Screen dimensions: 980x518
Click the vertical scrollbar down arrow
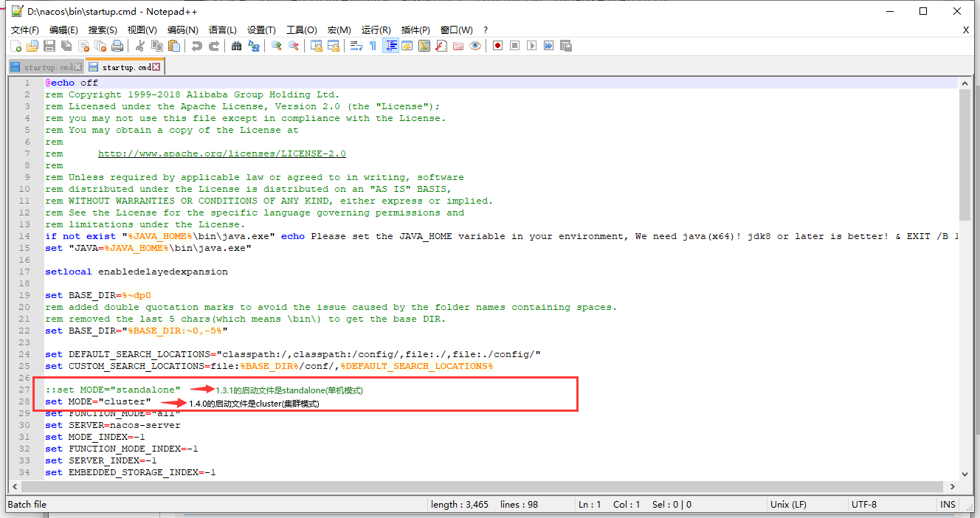click(x=965, y=474)
